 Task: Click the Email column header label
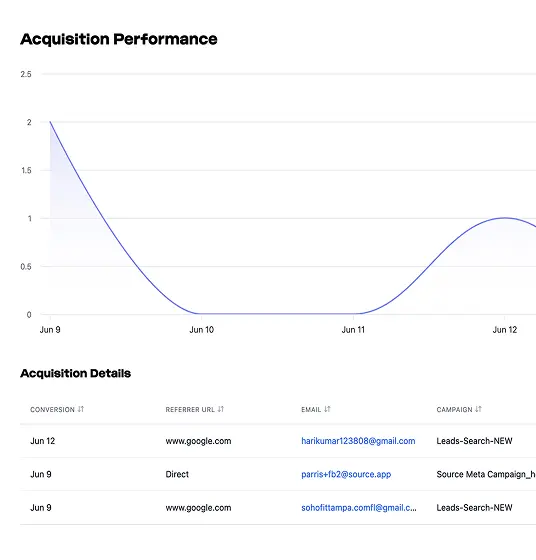click(311, 410)
